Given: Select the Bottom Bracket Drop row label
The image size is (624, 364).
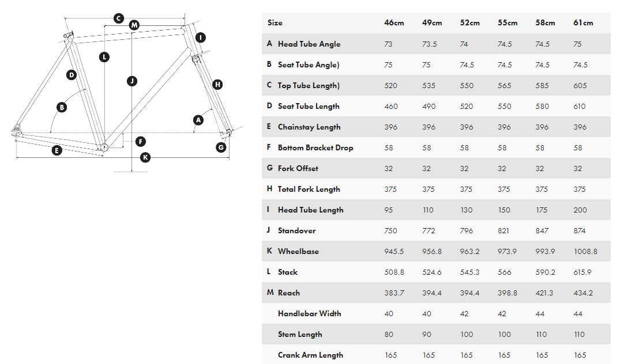Looking at the screenshot, I should (x=315, y=147).
